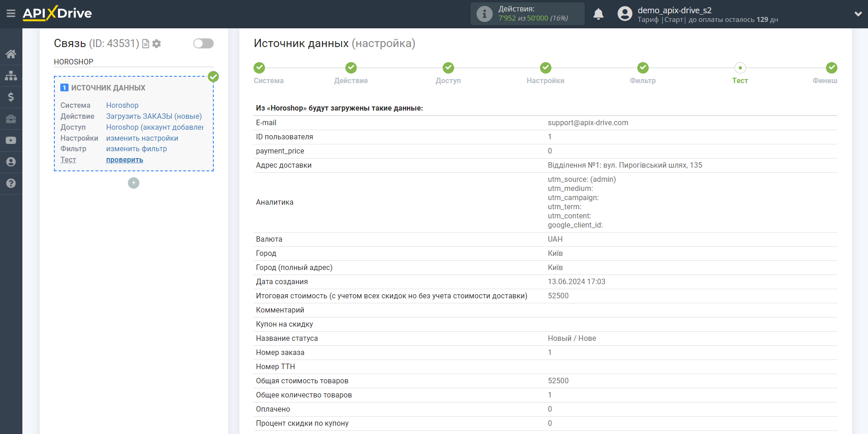Open the help question mark sidebar icon
The height and width of the screenshot is (434, 868).
(11, 183)
